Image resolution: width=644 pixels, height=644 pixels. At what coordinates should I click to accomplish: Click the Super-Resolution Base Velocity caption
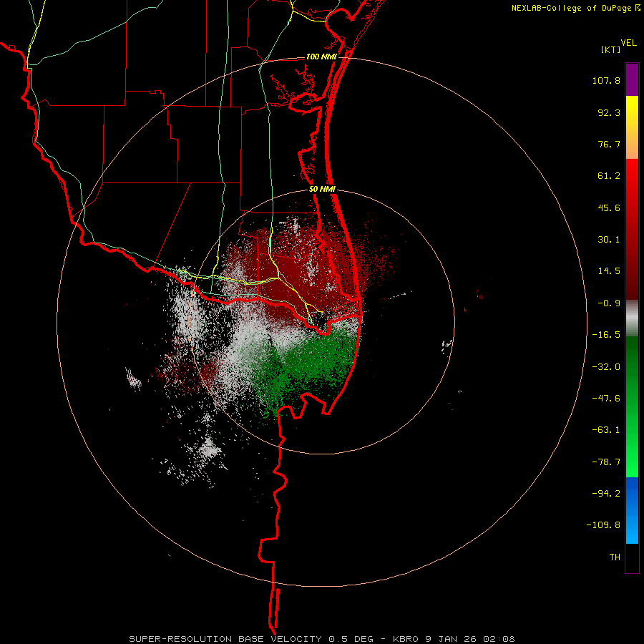(321, 639)
